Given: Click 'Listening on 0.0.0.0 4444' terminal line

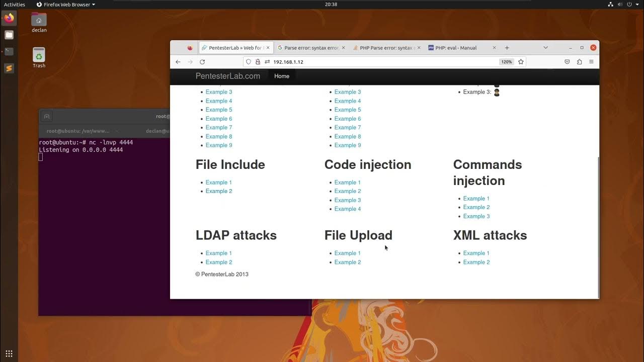Looking at the screenshot, I should tap(81, 150).
